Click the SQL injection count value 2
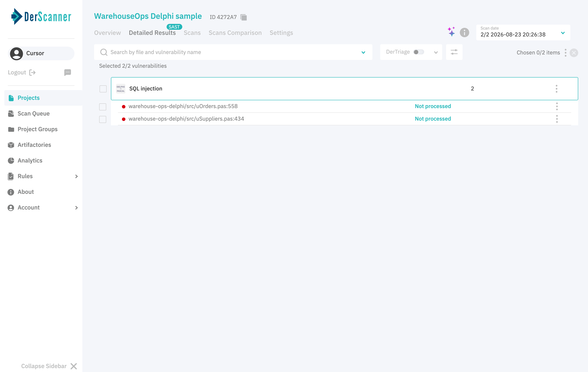Viewport: 588px width, 372px height. 472,88
